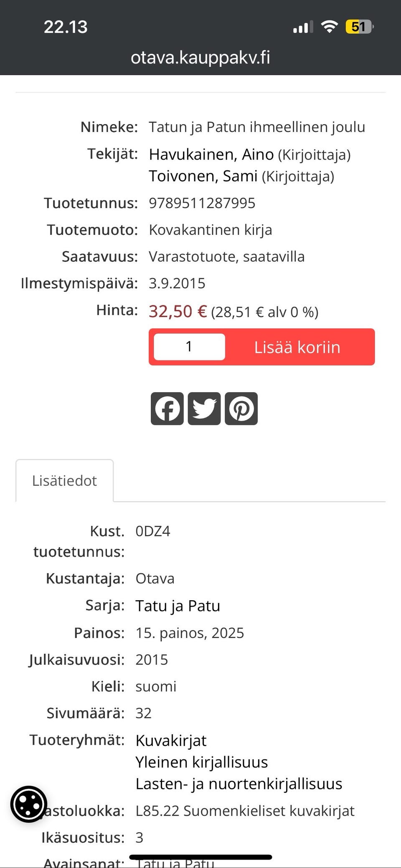Screen dimensions: 401x868
Task: Open the Tatu ja Patu series link
Action: click(178, 605)
